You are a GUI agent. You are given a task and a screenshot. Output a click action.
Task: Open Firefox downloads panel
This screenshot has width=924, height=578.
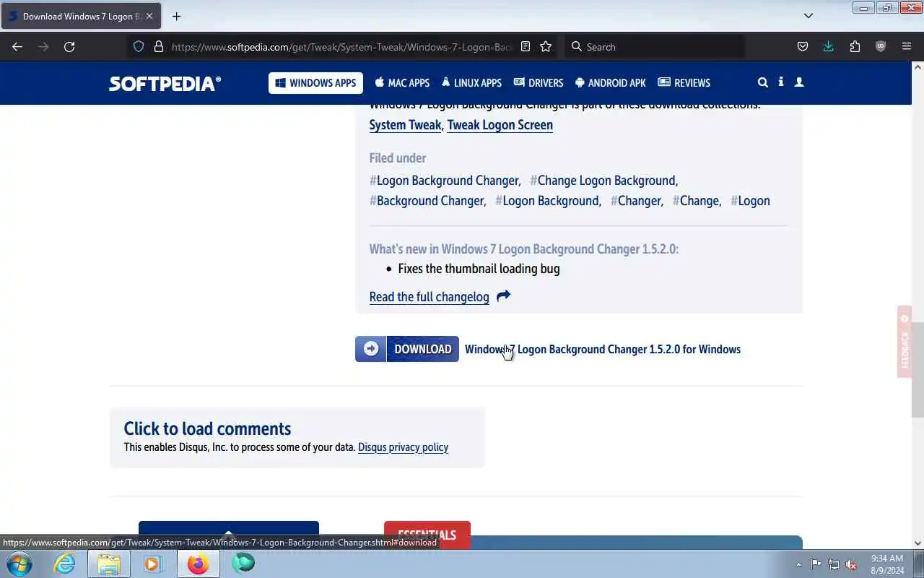[828, 46]
